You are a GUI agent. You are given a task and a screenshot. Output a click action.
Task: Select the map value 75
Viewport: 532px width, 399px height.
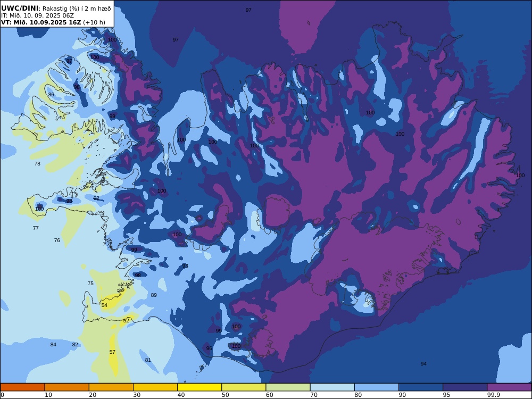[90, 284]
